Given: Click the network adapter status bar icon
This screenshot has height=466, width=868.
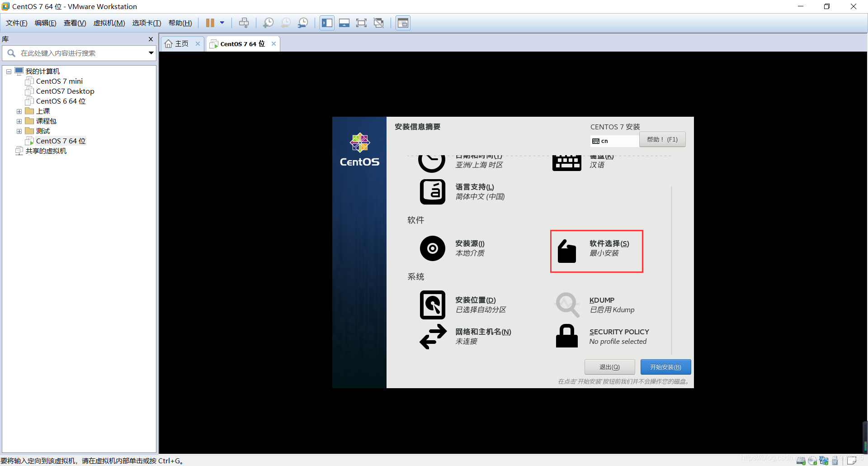Looking at the screenshot, I should click(x=824, y=461).
